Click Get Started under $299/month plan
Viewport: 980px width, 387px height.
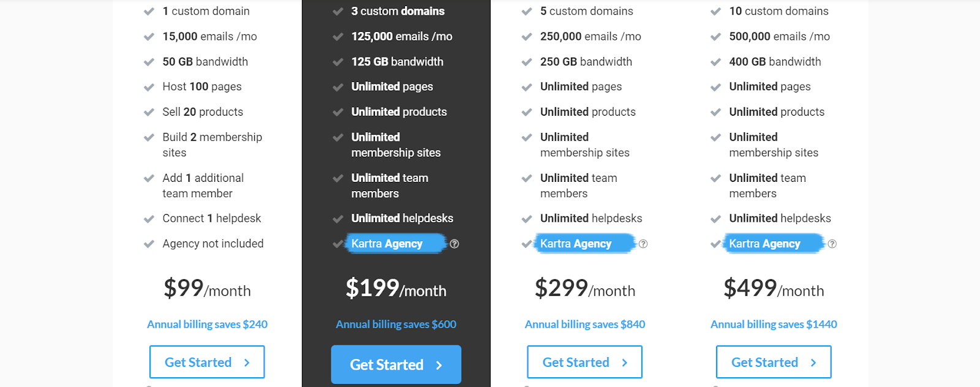pos(585,362)
